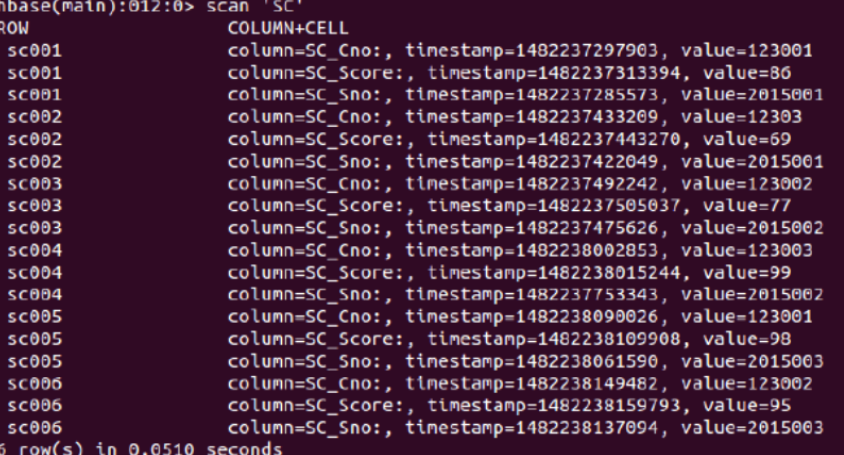Click sc001 SC_Score value=86
Screen dimensions: 844x455
(x=747, y=73)
